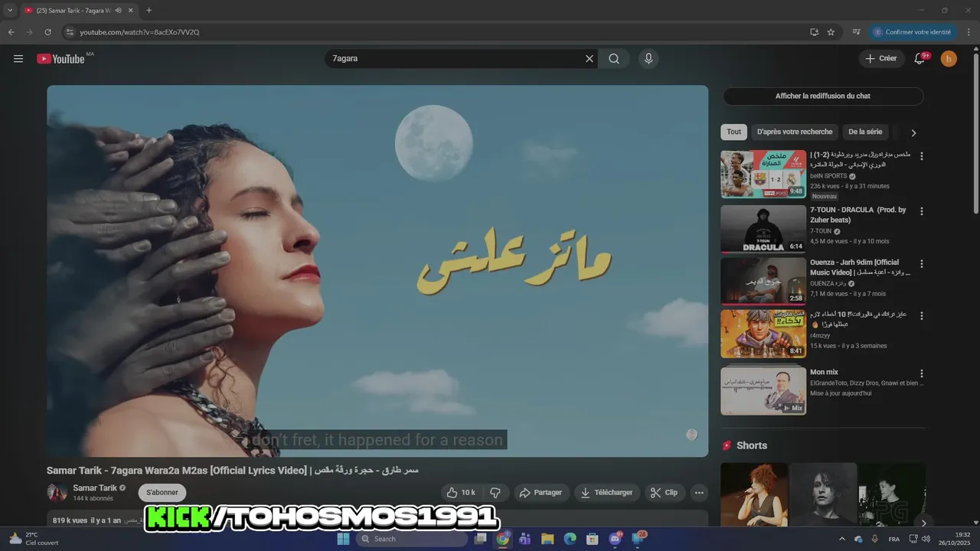Open options menu for beIN SPORTS video
Viewport: 980px width, 551px height.
(x=922, y=156)
